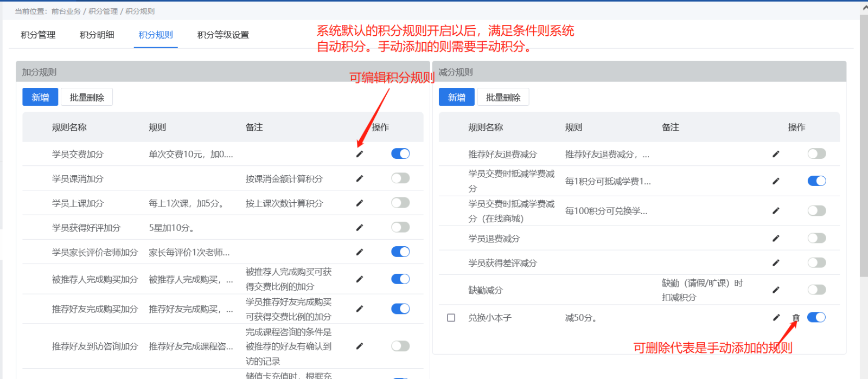Click rule text 每1积分可抵减学费1...
The image size is (868, 379).
[608, 182]
